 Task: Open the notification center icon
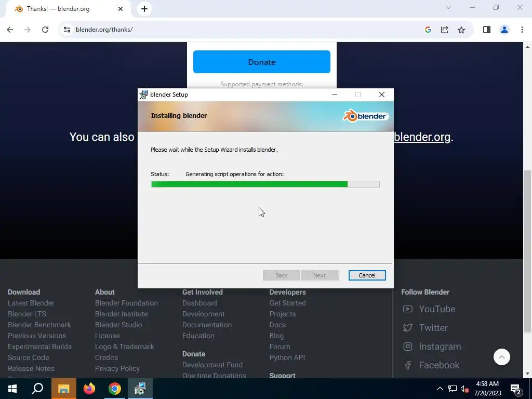coord(516,389)
